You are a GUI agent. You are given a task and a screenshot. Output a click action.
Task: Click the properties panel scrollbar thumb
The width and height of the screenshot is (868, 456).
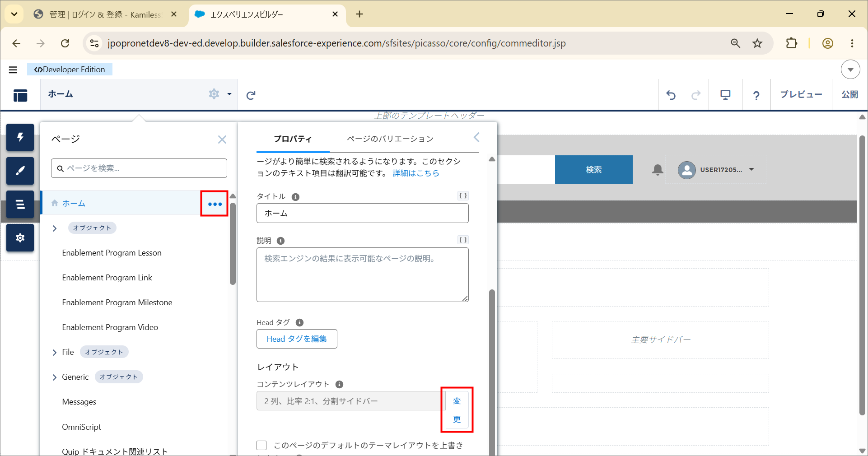tap(492, 372)
